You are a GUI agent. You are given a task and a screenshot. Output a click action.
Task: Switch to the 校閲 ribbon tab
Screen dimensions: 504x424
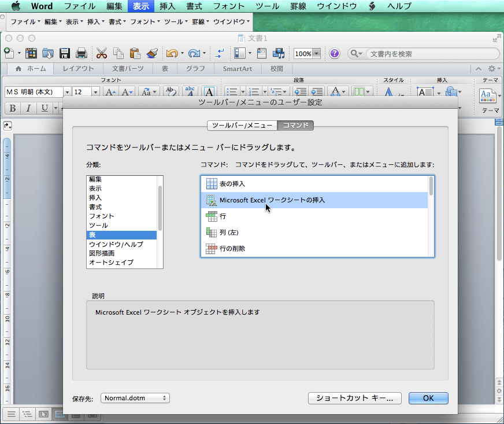(276, 68)
